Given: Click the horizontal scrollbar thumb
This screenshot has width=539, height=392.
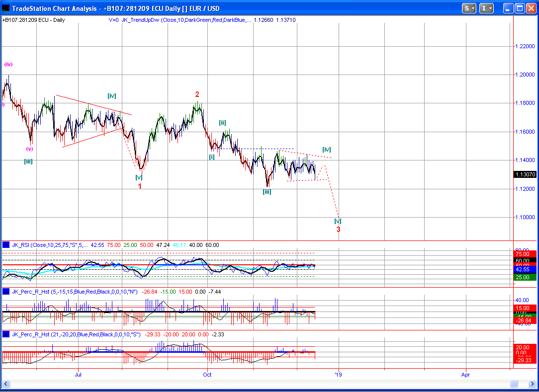Looking at the screenshot, I should 514,384.
